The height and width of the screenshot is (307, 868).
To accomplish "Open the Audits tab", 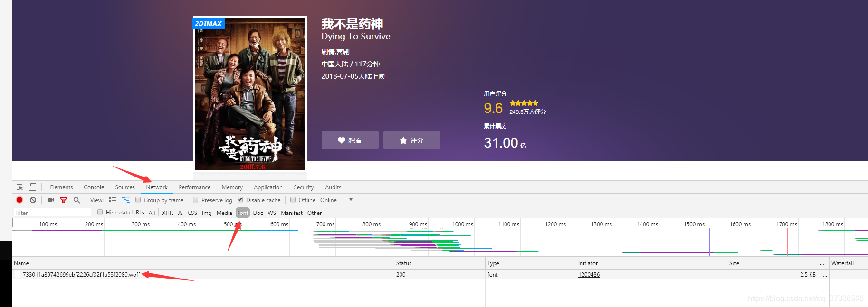I will click(333, 187).
